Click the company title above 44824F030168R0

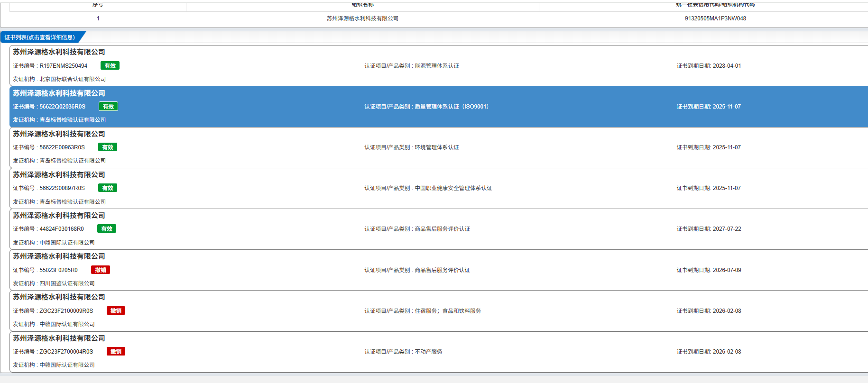point(59,216)
